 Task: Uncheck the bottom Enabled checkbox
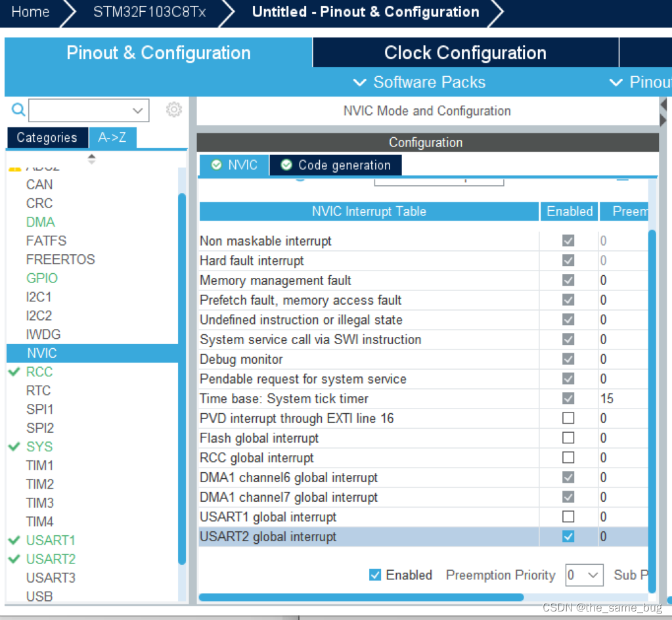tap(375, 575)
